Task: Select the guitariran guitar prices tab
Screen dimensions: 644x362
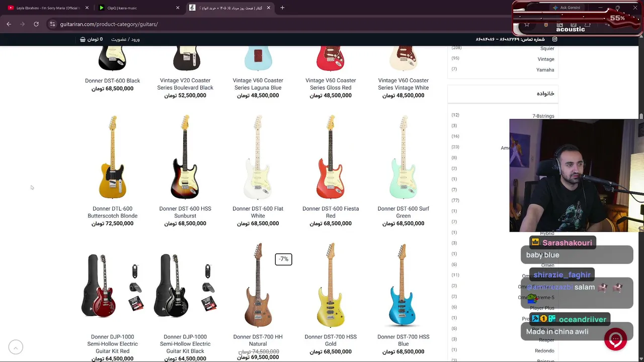Action: 229,8
